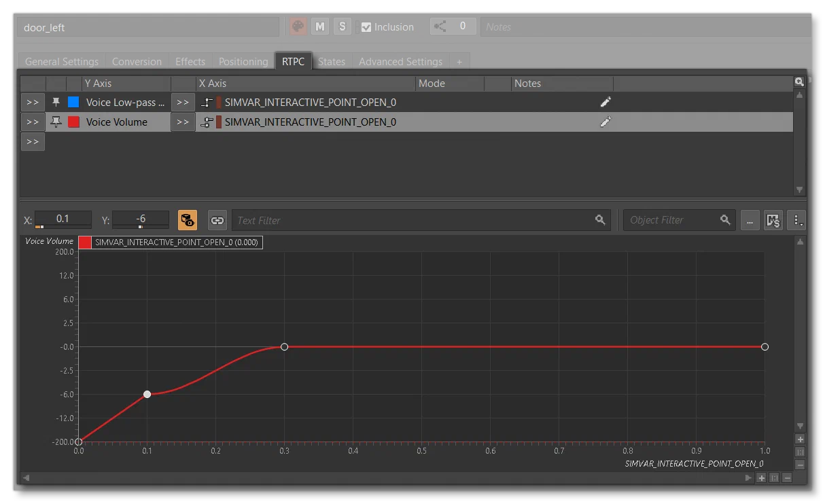Click the game parameter icon in Voice Low-pass row
This screenshot has height=504, width=825.
pos(207,103)
